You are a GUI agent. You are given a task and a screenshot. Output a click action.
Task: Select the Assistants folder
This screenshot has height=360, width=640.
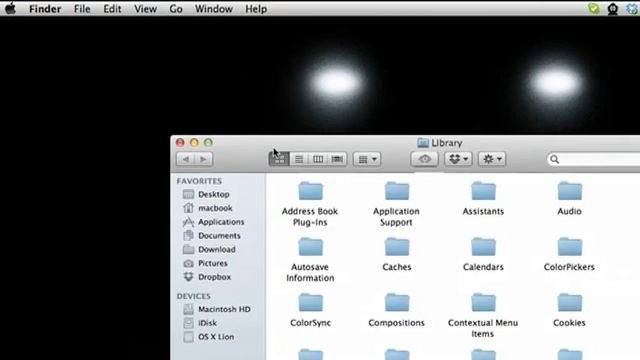click(483, 199)
